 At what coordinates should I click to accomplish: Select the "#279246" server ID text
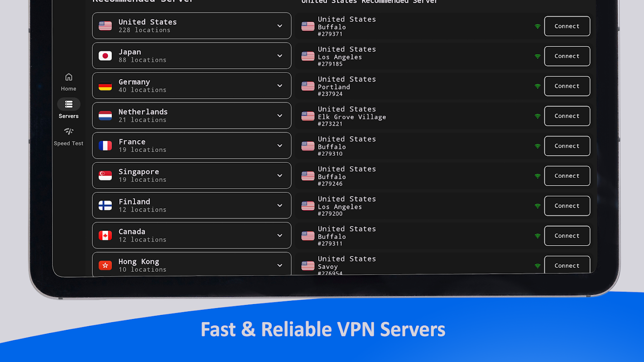tap(330, 184)
